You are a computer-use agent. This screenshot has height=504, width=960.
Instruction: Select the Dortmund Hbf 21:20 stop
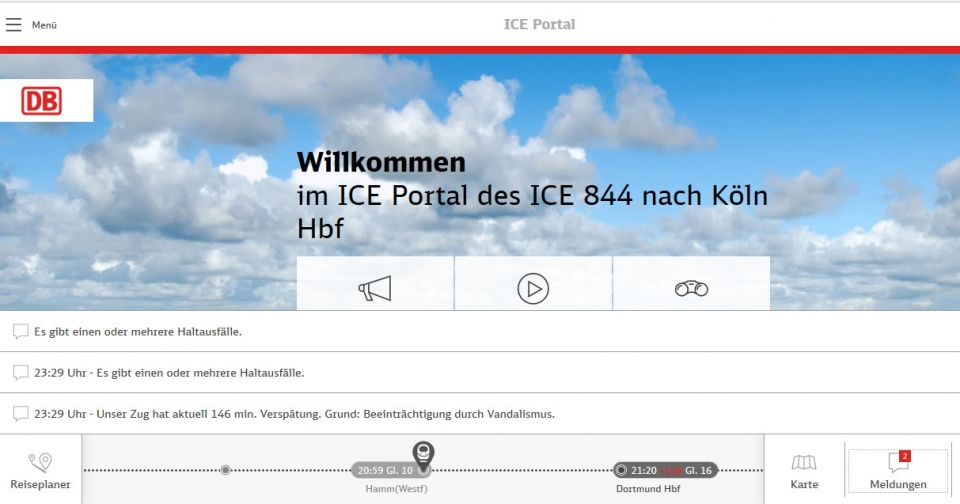tap(665, 470)
